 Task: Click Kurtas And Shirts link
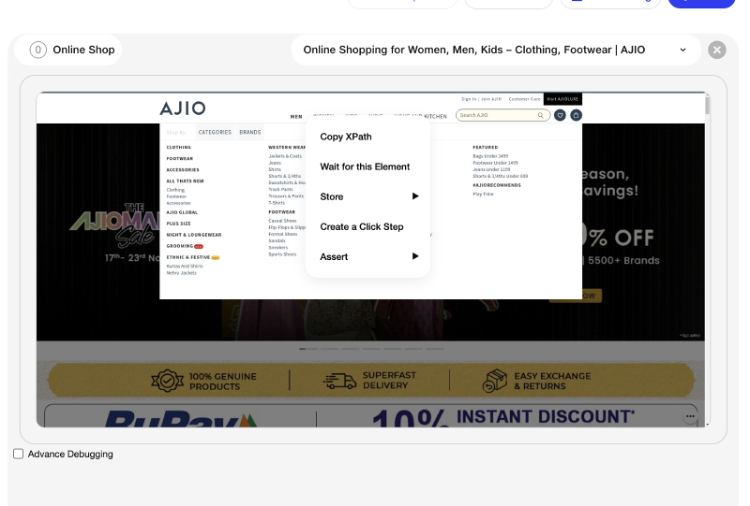tap(185, 266)
